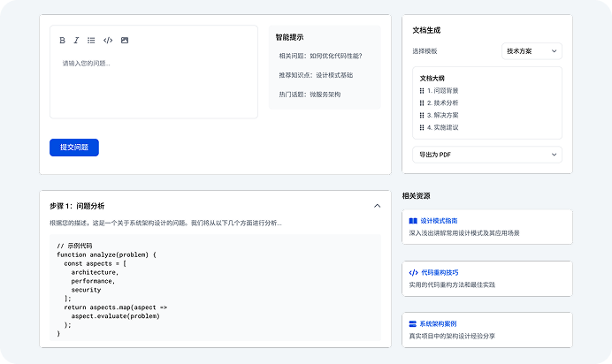Open the 导出为 PDF export dropdown
This screenshot has height=364, width=612.
487,155
